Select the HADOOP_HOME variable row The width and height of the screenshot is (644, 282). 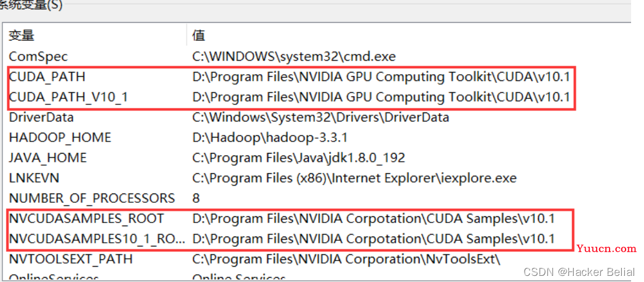[x=316, y=138]
